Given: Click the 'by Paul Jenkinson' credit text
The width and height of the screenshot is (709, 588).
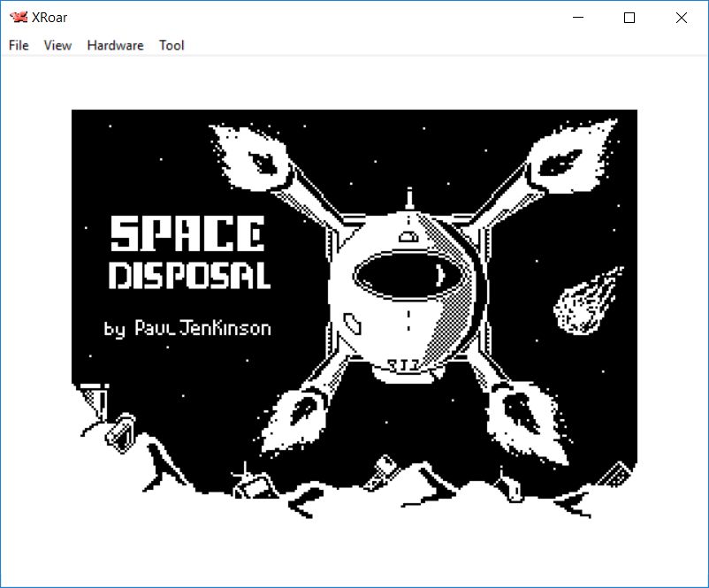Looking at the screenshot, I should coord(187,329).
